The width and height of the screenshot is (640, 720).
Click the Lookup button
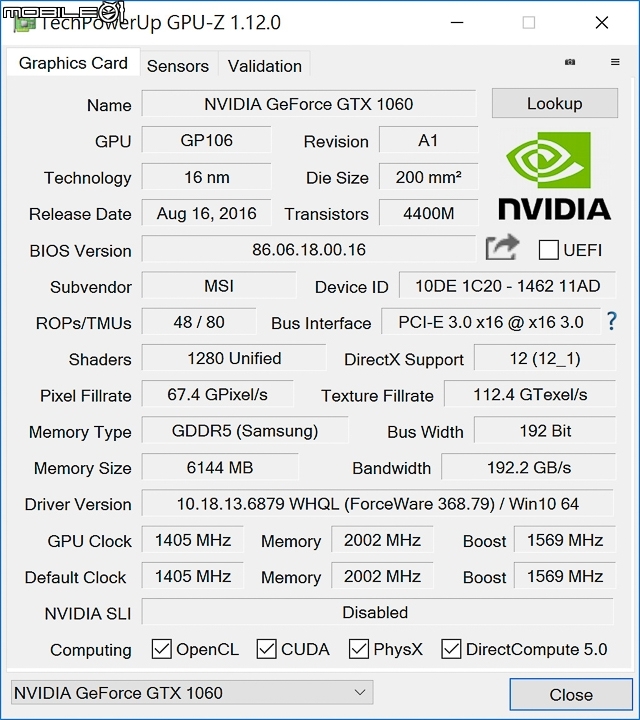click(x=555, y=103)
